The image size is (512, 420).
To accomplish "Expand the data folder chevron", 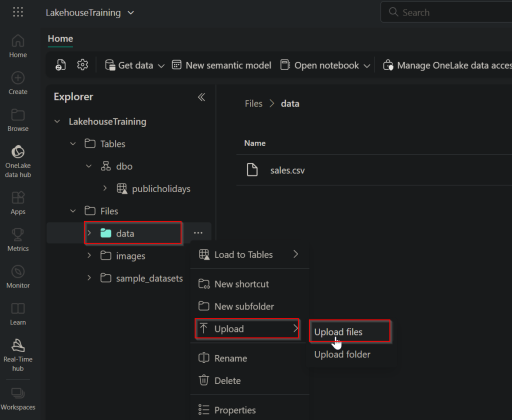I will pyautogui.click(x=89, y=233).
